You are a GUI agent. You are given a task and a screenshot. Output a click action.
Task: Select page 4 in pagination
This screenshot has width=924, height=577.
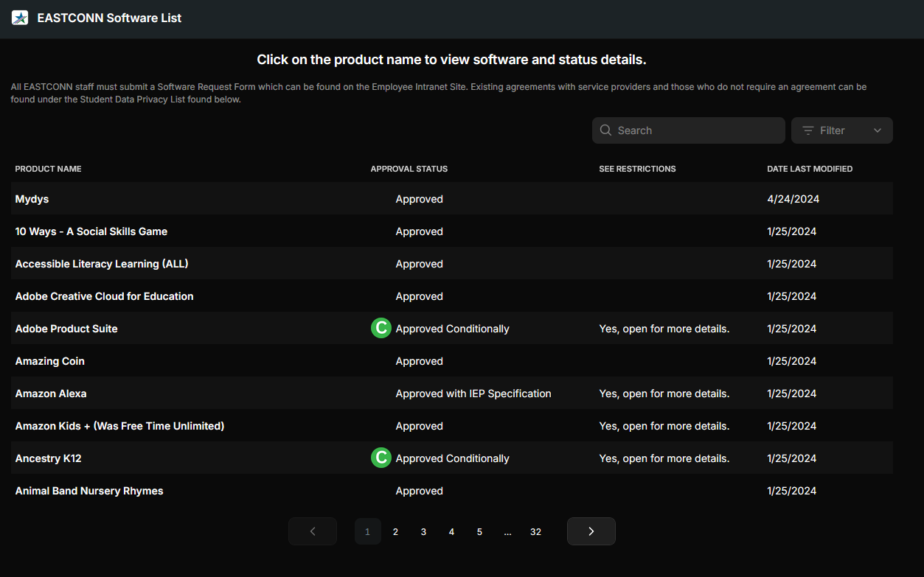(451, 531)
